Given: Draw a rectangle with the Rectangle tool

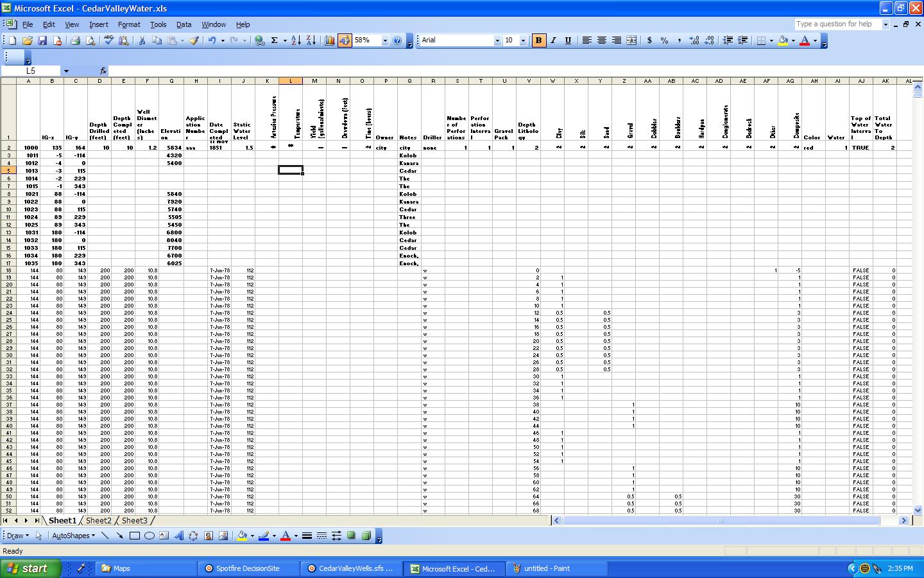Looking at the screenshot, I should [x=134, y=536].
